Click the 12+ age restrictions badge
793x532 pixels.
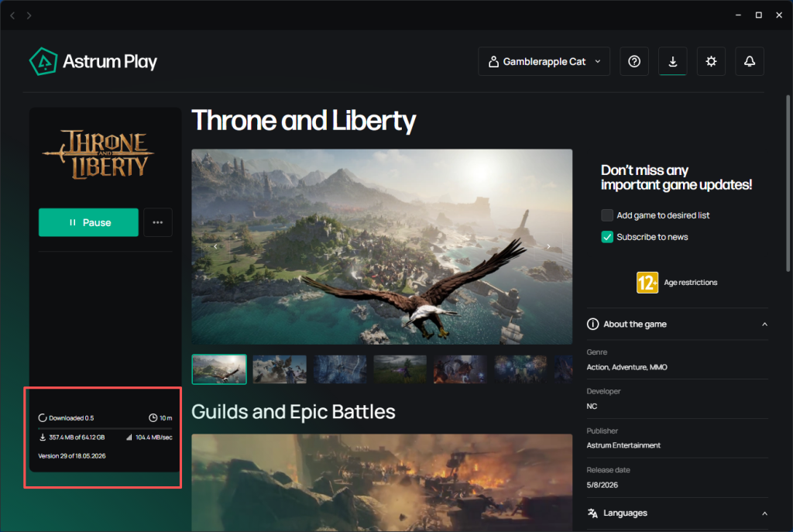click(647, 282)
